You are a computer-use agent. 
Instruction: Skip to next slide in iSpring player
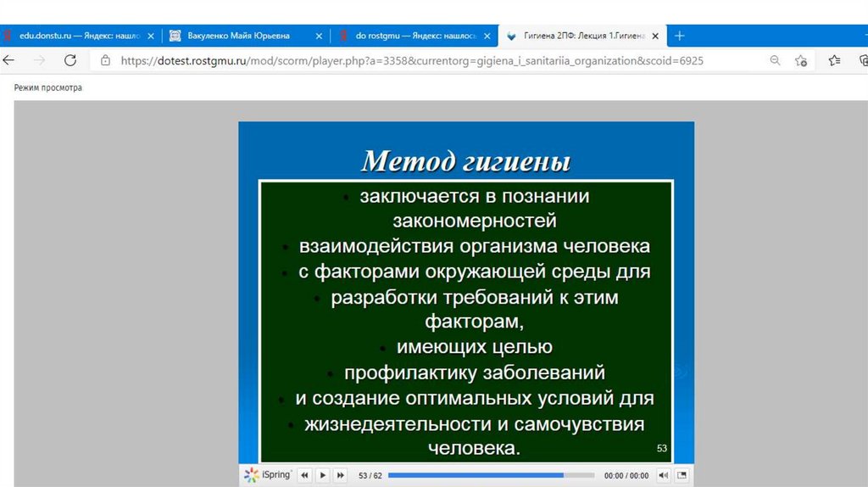pos(341,475)
